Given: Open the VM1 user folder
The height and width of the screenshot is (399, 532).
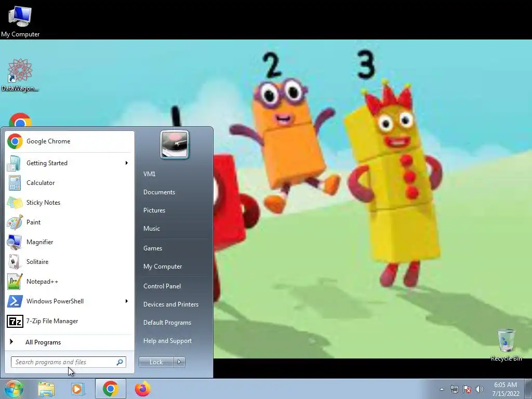Looking at the screenshot, I should click(149, 174).
